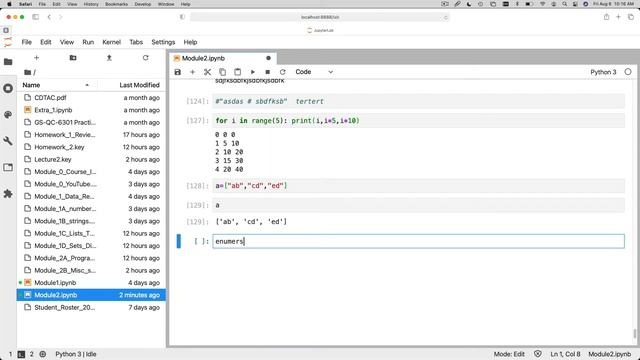Open the Commands palette sidebar icon
640x360 pixels.
point(8,115)
